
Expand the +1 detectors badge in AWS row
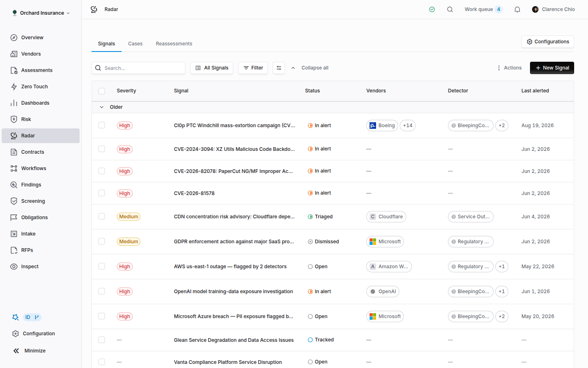[x=502, y=267]
